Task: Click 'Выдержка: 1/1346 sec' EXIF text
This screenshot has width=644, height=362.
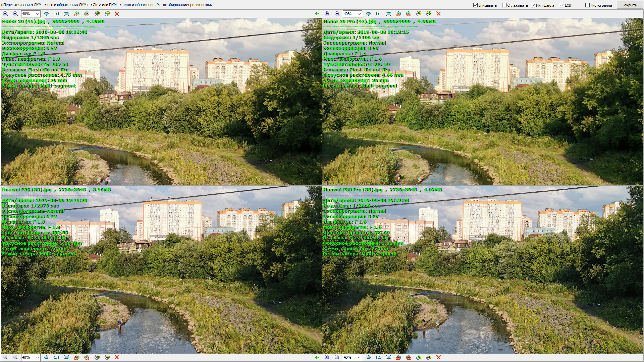Action: pos(30,38)
